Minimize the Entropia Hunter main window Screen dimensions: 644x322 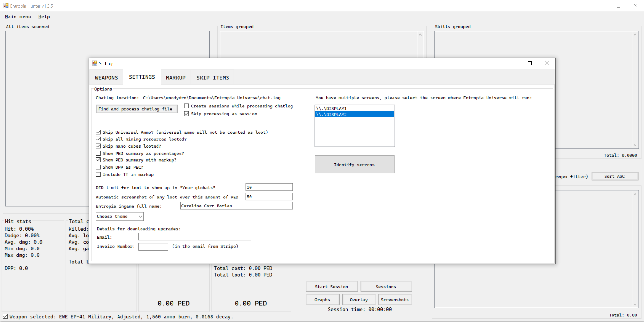click(602, 6)
